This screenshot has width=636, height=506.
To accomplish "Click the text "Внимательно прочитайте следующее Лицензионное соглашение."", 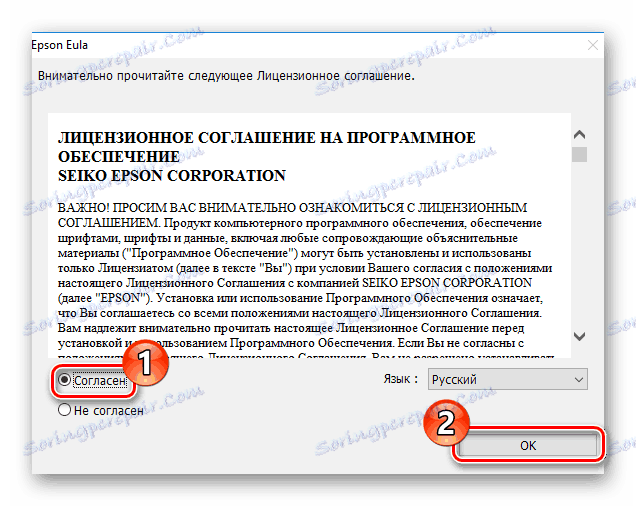I will pyautogui.click(x=226, y=76).
